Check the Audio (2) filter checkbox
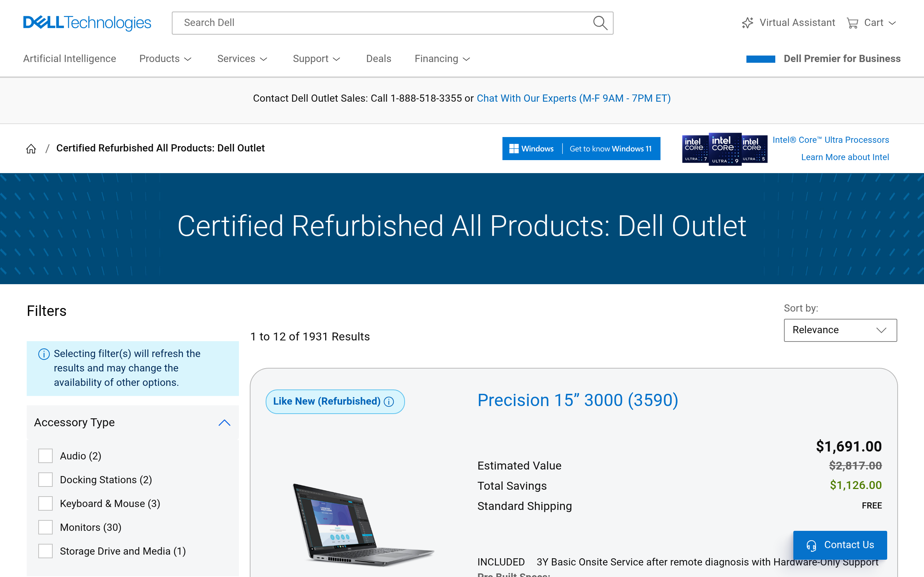 [45, 455]
